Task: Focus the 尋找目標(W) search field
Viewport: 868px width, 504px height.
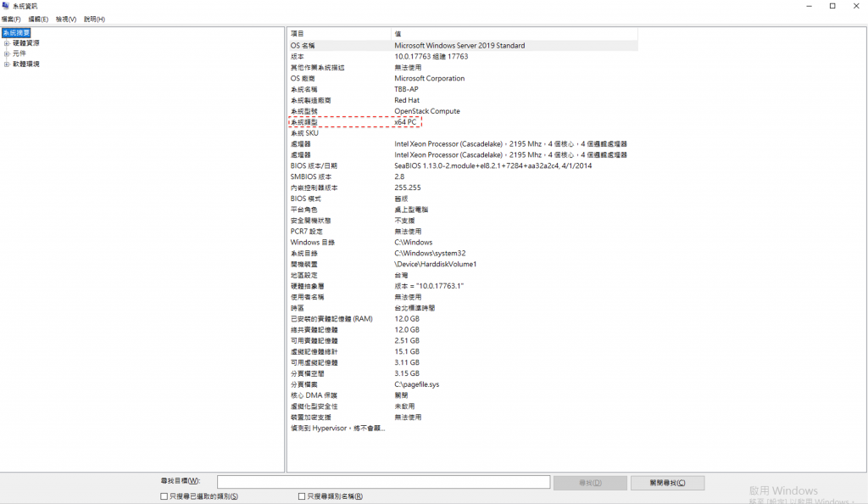Action: pyautogui.click(x=384, y=483)
